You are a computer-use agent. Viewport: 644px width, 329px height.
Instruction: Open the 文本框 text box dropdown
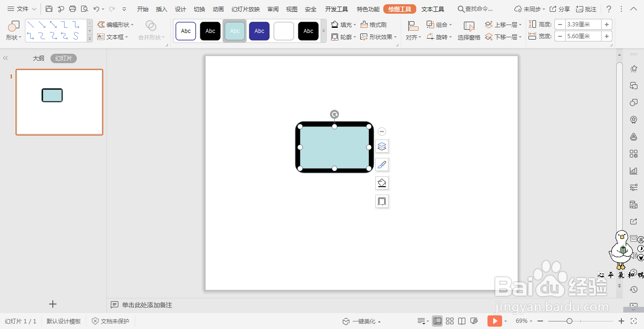[x=113, y=37]
